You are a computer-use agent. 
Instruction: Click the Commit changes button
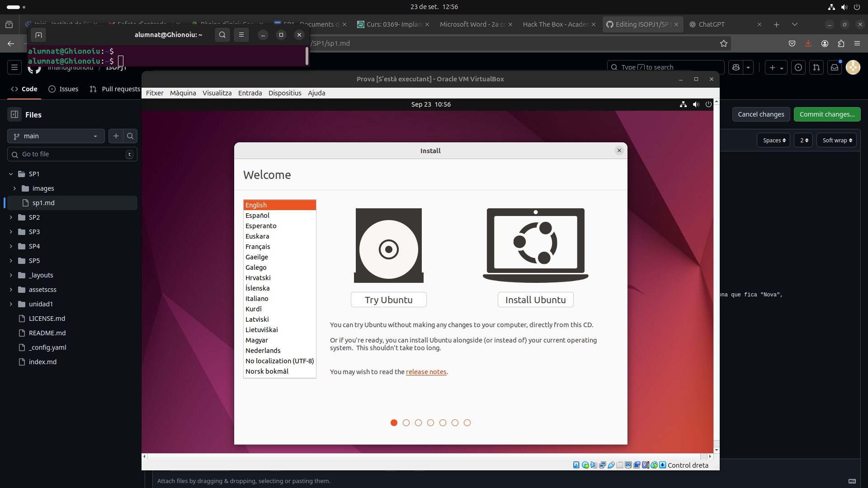click(x=826, y=114)
